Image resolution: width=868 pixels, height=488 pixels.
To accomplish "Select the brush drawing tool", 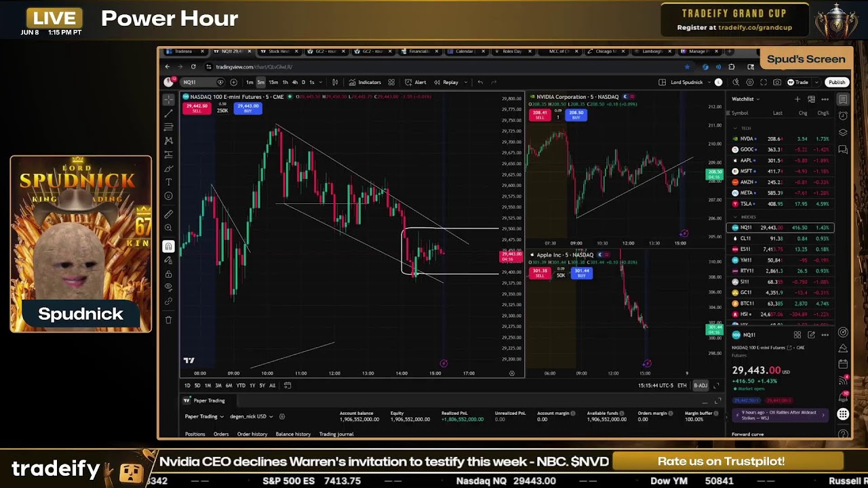I will [169, 169].
